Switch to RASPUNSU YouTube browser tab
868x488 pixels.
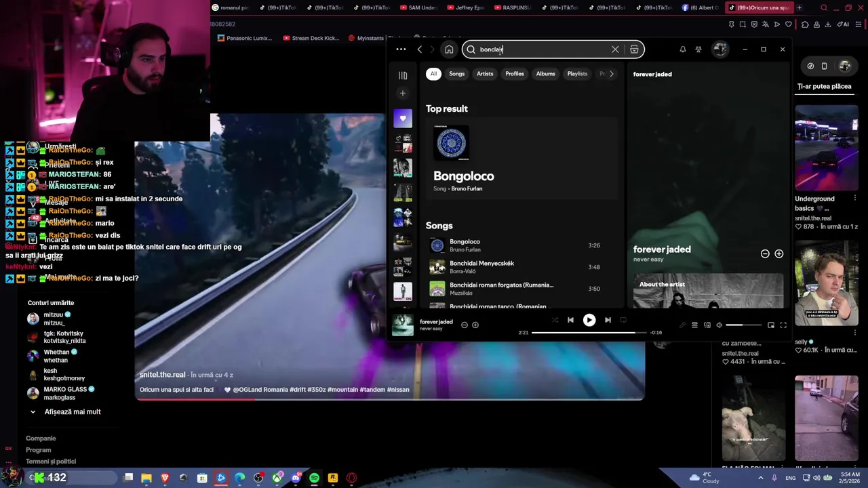tap(515, 7)
